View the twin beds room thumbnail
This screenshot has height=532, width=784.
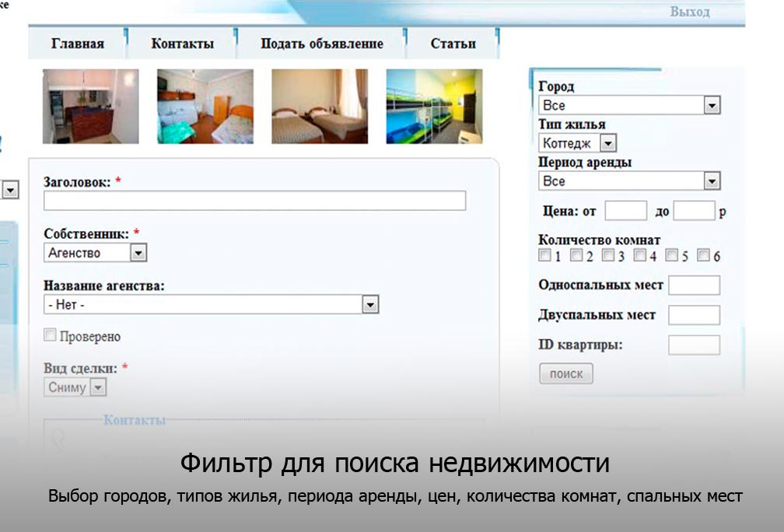point(319,107)
